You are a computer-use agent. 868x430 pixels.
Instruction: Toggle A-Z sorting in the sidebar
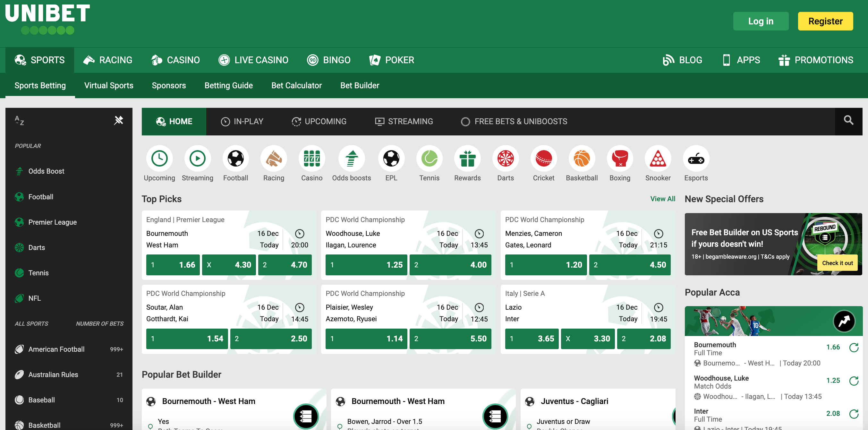19,121
